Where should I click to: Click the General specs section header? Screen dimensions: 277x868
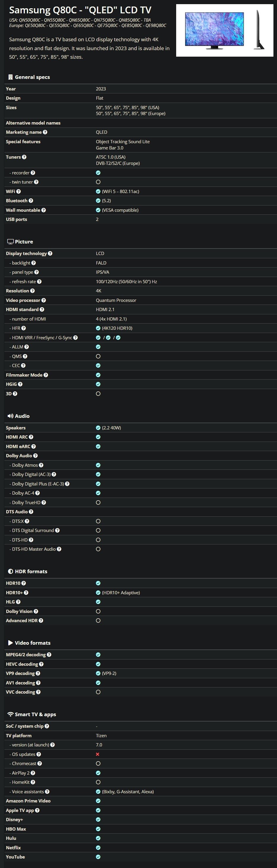point(32,77)
